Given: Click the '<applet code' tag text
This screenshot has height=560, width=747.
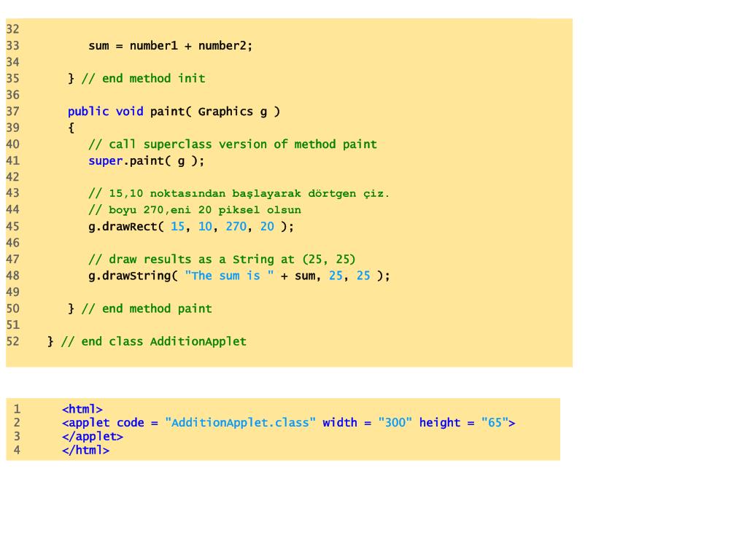Looking at the screenshot, I should click(x=103, y=423).
